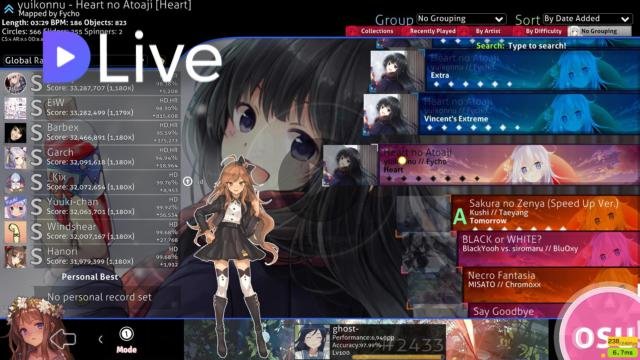This screenshot has height=360, width=640.
Task: Open the Group dropdown set to No Grouping
Action: (x=461, y=19)
